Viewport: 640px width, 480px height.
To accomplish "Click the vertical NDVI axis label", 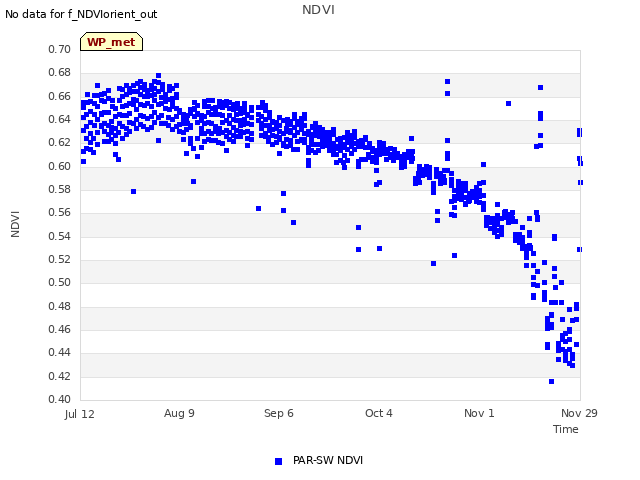I will [15, 224].
